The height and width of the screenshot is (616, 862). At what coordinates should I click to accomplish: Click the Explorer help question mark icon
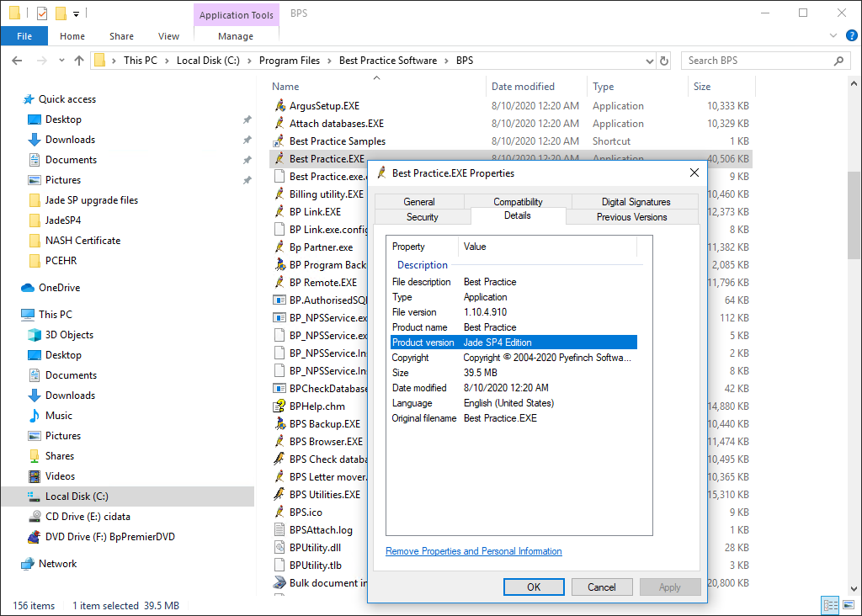[x=852, y=35]
